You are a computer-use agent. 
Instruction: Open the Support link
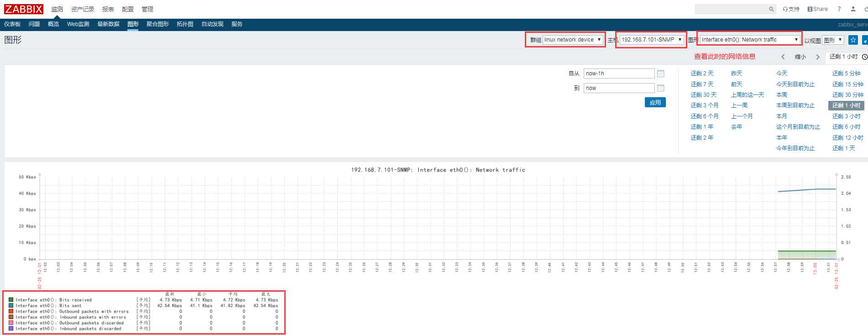(791, 9)
